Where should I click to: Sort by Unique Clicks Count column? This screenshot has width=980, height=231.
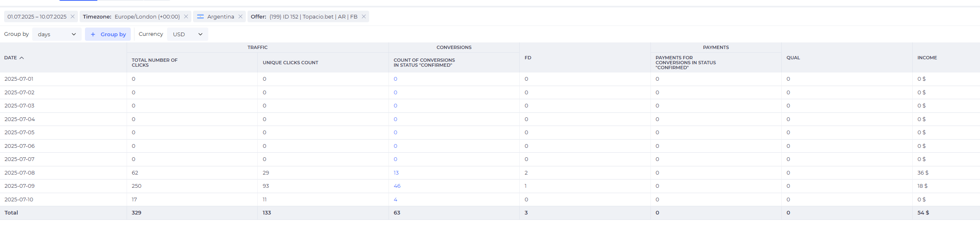290,63
